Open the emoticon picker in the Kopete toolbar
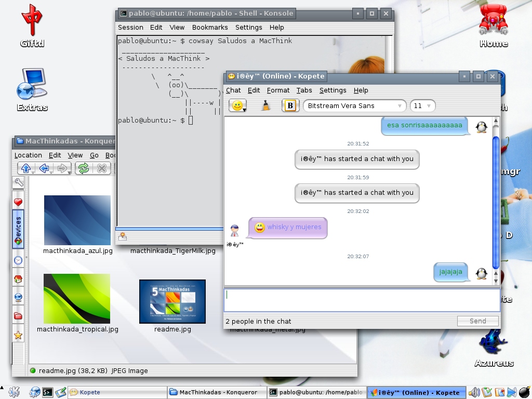 click(237, 105)
